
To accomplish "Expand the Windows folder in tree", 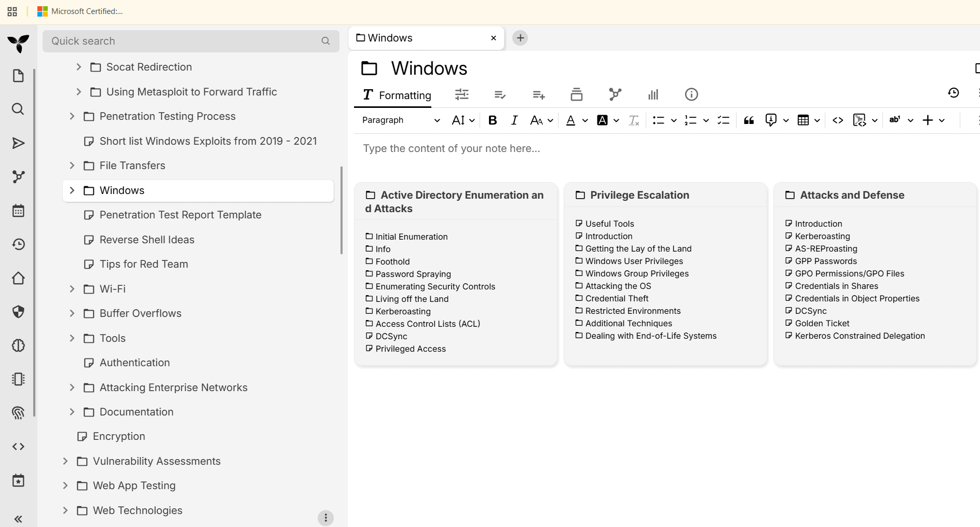I will coord(72,190).
